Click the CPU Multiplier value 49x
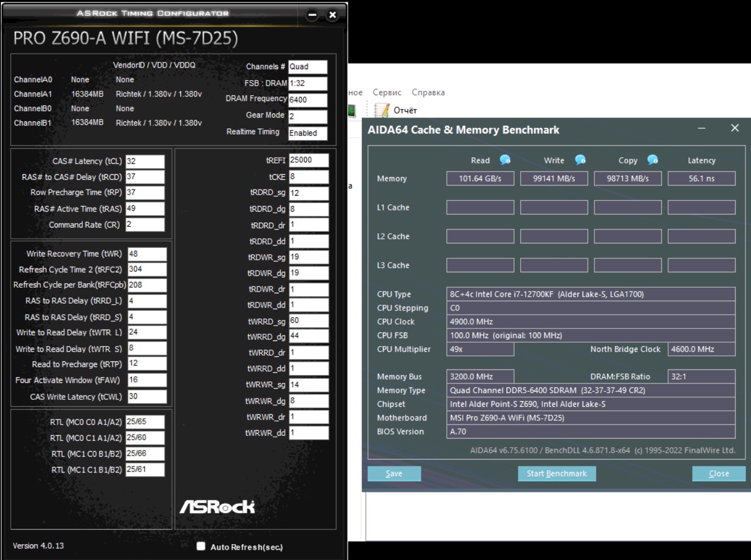 480,349
